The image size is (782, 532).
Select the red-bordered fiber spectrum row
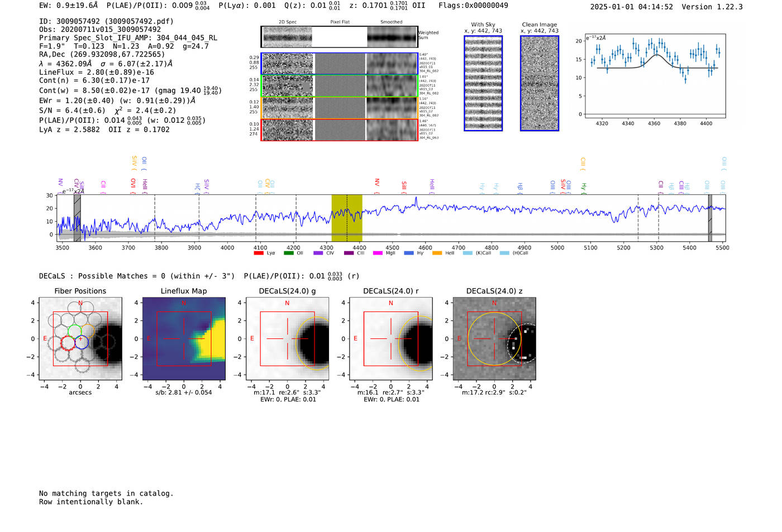pos(339,130)
